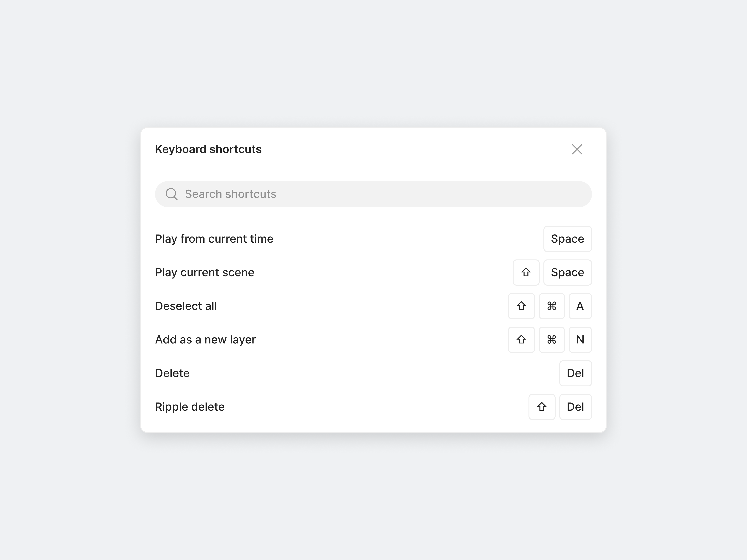Click Command icon in Deselect all row
Image resolution: width=747 pixels, height=560 pixels.
click(x=551, y=306)
